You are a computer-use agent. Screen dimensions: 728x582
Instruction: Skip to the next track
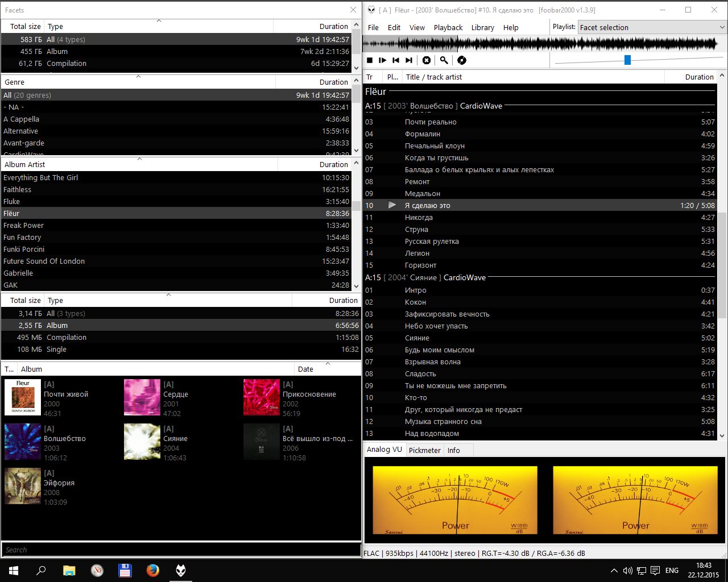pos(409,60)
